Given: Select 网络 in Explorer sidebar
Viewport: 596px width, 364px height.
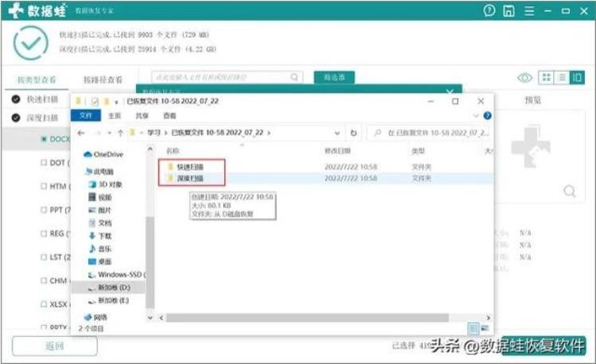Looking at the screenshot, I should point(96,317).
